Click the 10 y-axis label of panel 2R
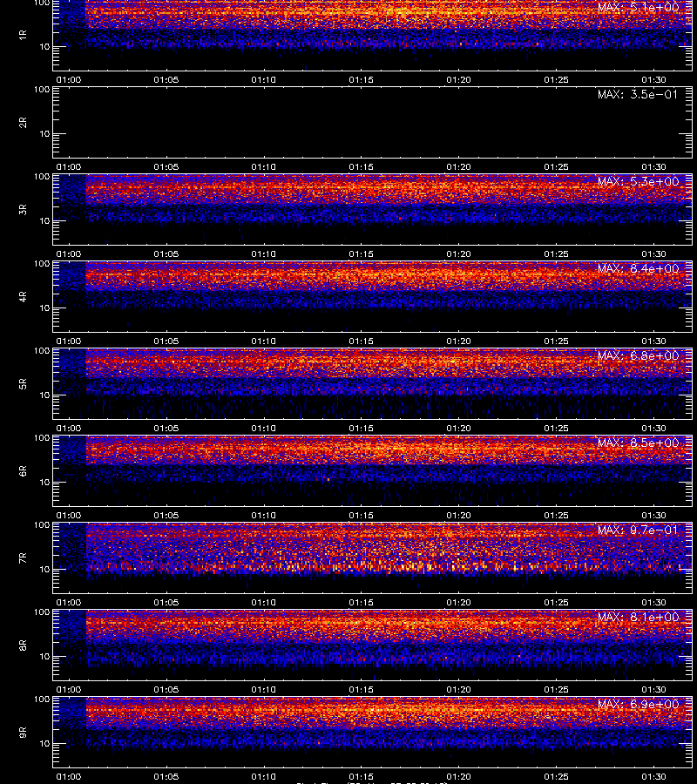Image resolution: width=697 pixels, height=784 pixels. tap(45, 133)
